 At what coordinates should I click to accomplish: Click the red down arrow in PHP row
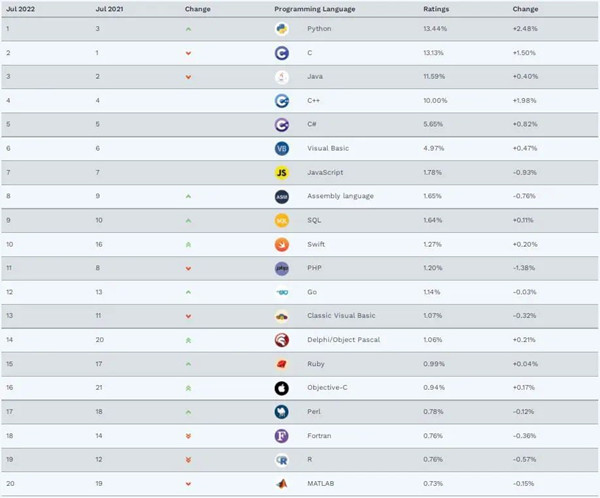coord(188,268)
